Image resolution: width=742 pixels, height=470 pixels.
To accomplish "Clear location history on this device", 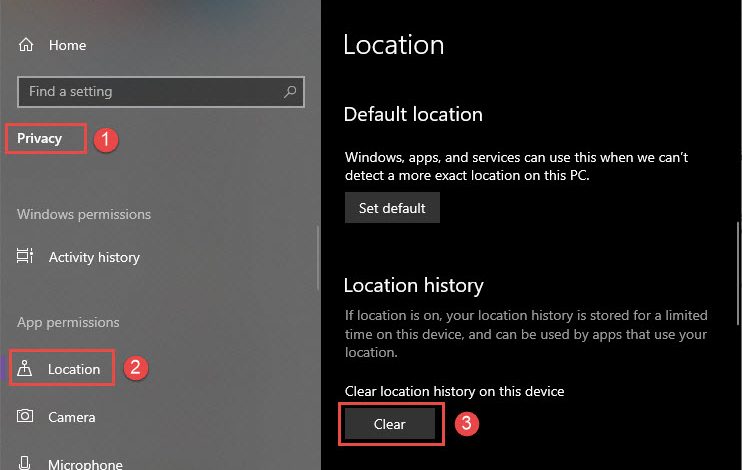I will point(389,424).
